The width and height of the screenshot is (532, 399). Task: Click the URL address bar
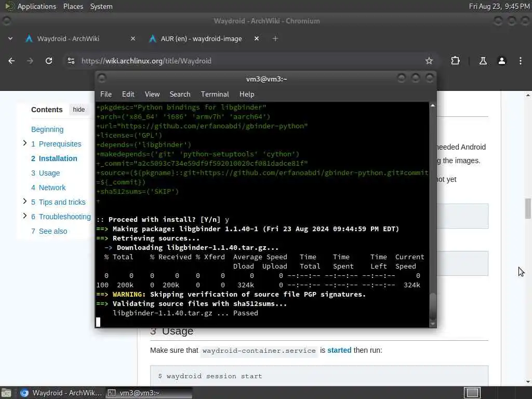pyautogui.click(x=249, y=61)
